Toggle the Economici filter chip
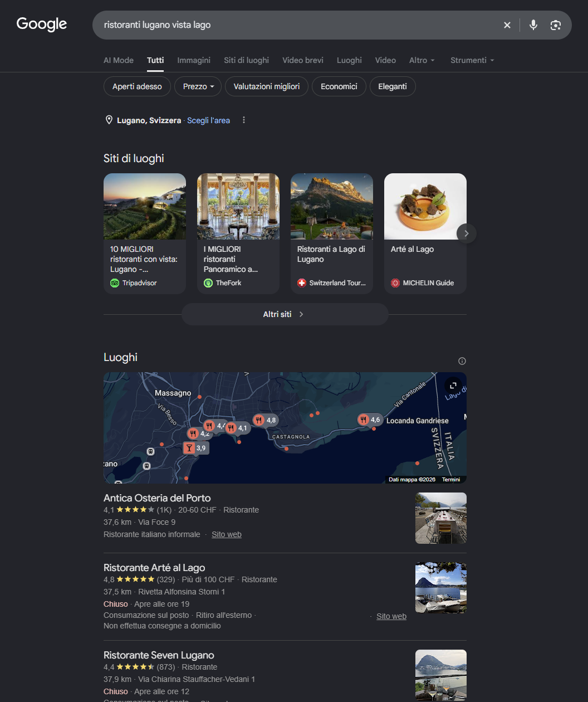 coord(339,86)
